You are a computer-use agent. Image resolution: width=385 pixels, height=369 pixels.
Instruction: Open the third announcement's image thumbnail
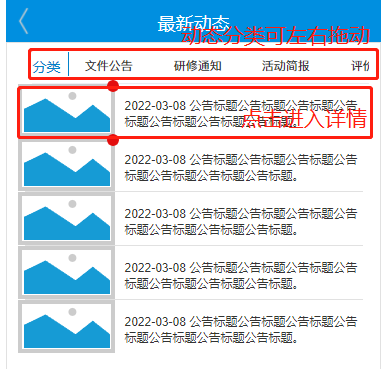point(67,219)
